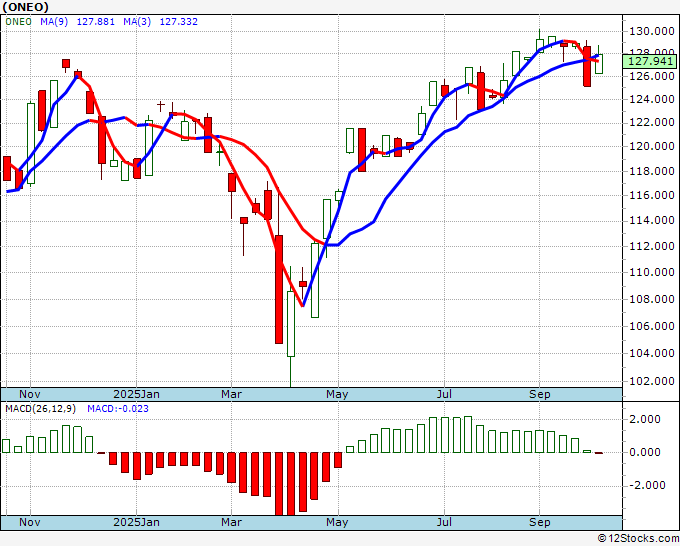Click the 110.000 price axis label
This screenshot has width=680, height=546.
tap(652, 272)
